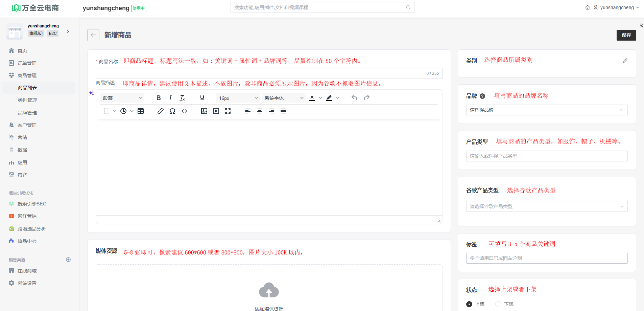This screenshot has width=644, height=311.
Task: Apply italic formatting in editor toolbar
Action: click(170, 98)
